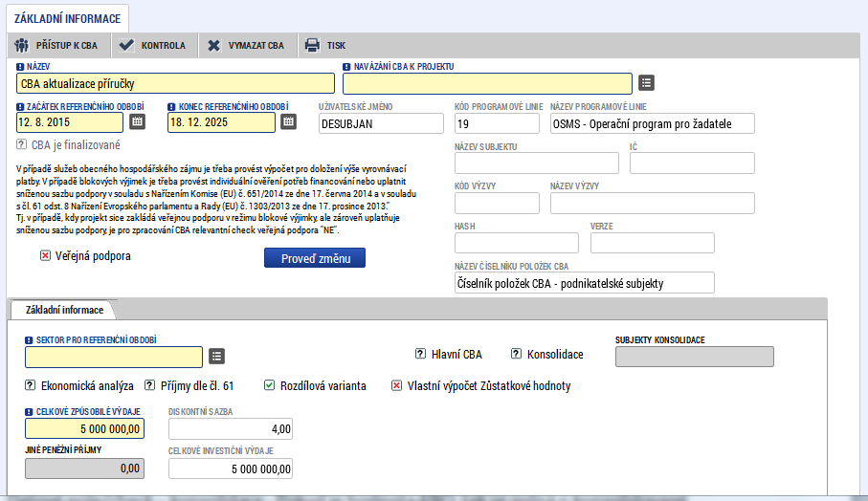
Task: Click Jiné peněžní příjmy field 0,00
Action: (x=85, y=468)
